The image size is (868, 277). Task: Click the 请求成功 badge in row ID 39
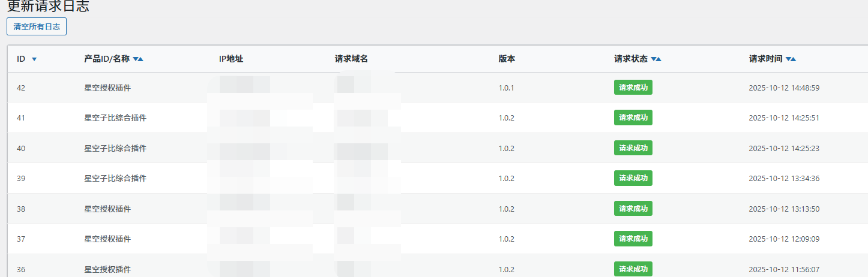(x=633, y=178)
